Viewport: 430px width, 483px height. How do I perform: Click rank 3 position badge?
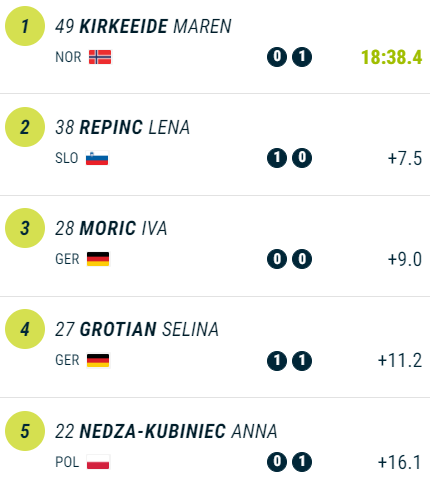pyautogui.click(x=25, y=228)
